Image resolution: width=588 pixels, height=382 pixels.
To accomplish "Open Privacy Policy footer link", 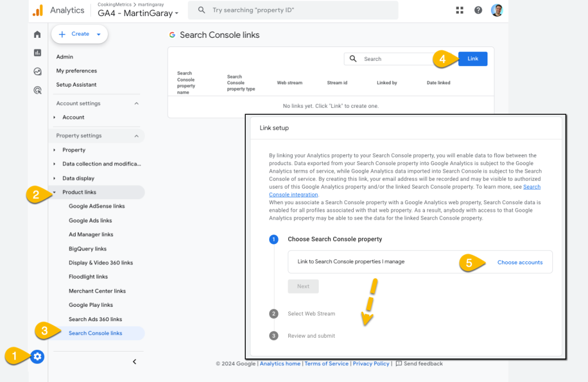I will click(371, 364).
